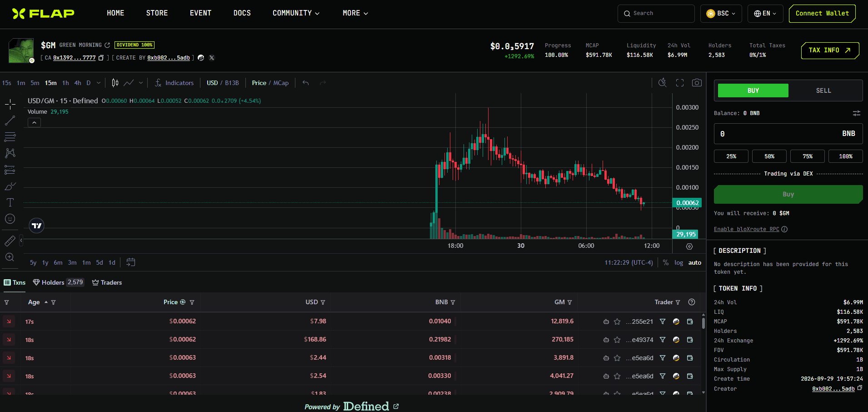Switch chart currency to B13B

(x=232, y=83)
